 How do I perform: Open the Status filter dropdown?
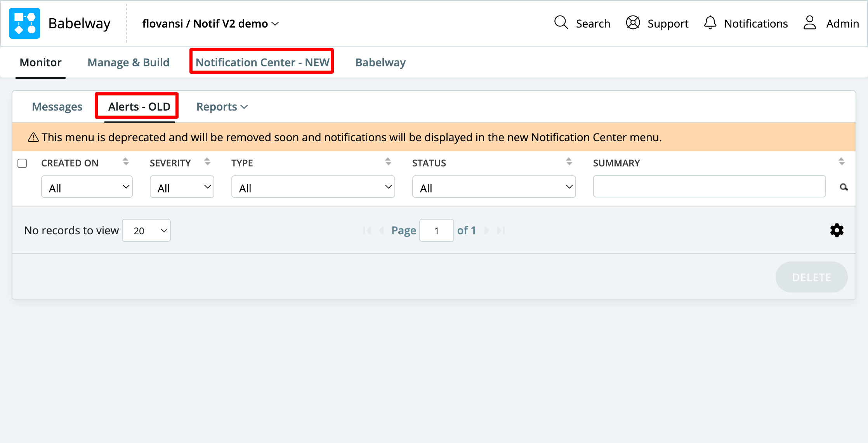[x=494, y=187]
